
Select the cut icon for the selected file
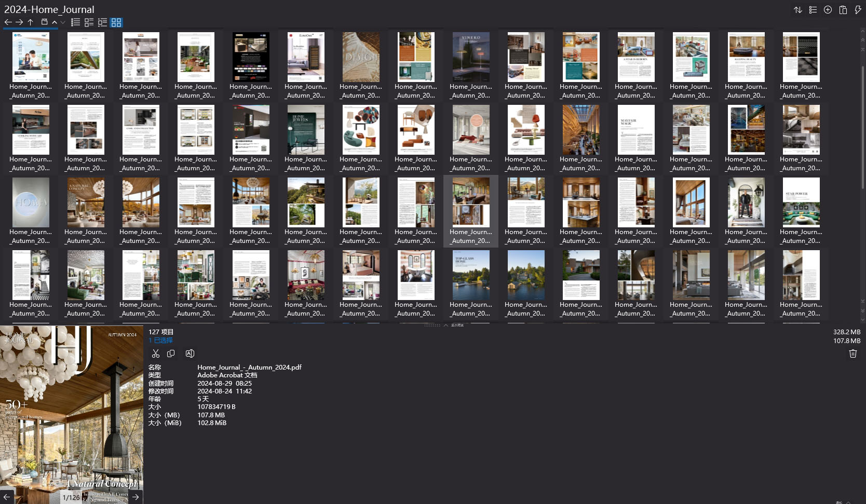(155, 353)
